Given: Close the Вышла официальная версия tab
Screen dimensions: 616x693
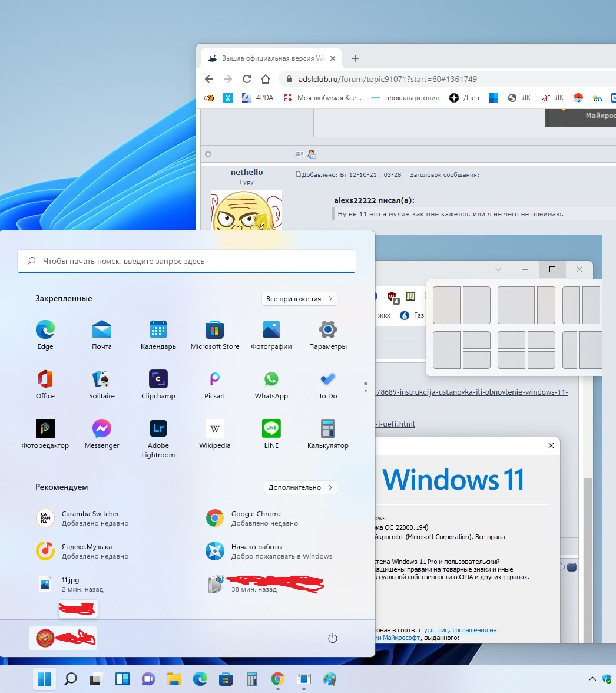Looking at the screenshot, I should pos(333,58).
